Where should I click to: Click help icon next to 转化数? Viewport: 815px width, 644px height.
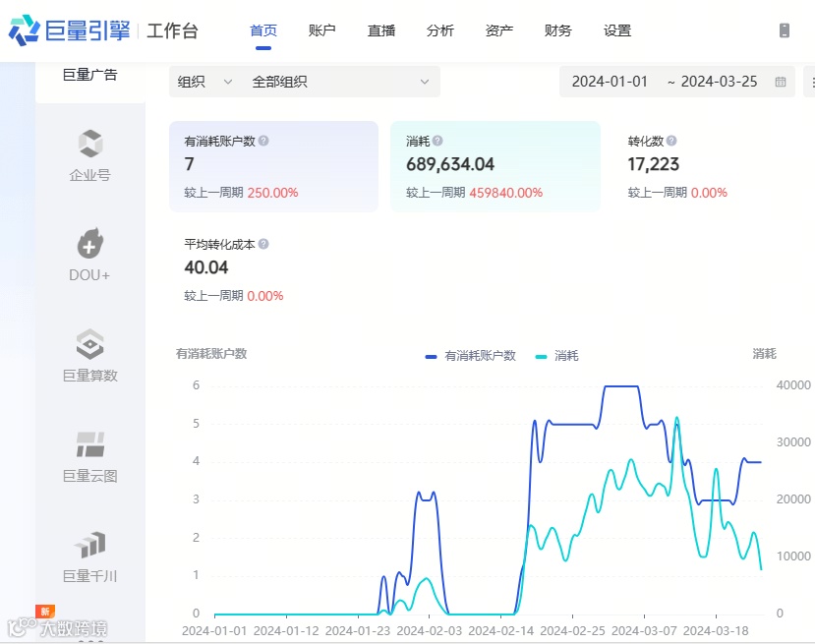[671, 141]
